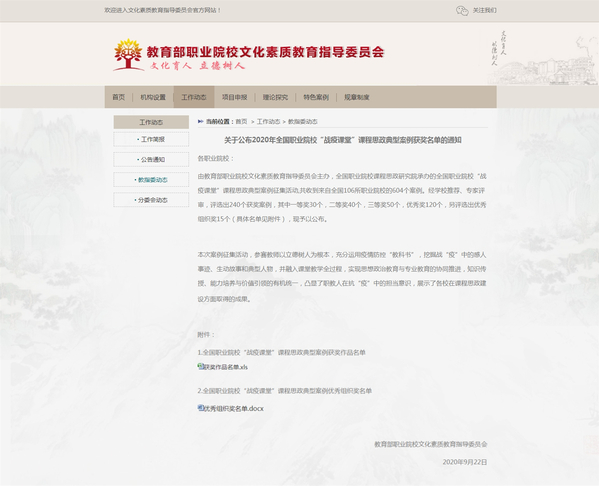The width and height of the screenshot is (599, 486).
Task: Click the 工作动态 breadcrumb link
Action: pos(268,122)
